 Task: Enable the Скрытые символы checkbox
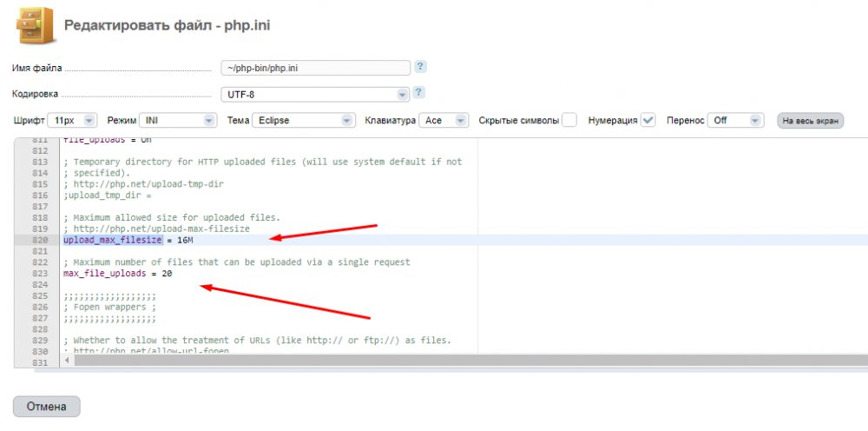pyautogui.click(x=569, y=121)
